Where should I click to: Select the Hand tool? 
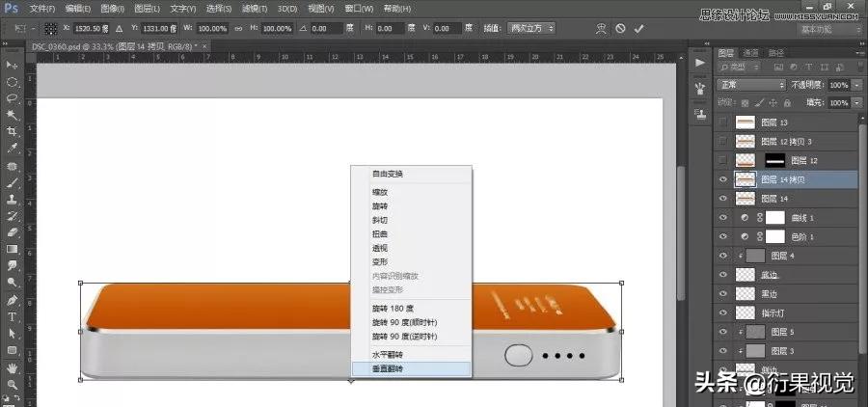13,367
